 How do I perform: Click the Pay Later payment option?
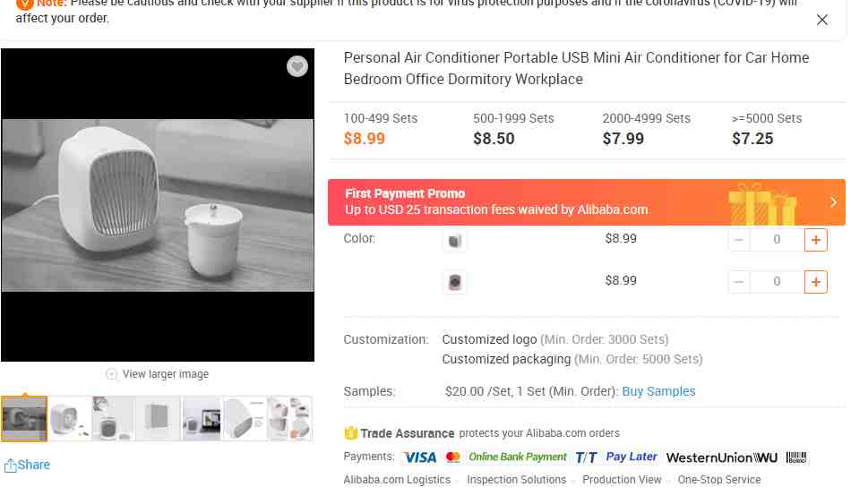pyautogui.click(x=632, y=457)
